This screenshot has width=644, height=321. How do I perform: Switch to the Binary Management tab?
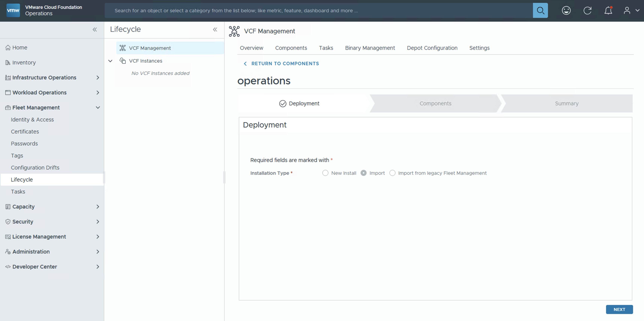tap(370, 48)
